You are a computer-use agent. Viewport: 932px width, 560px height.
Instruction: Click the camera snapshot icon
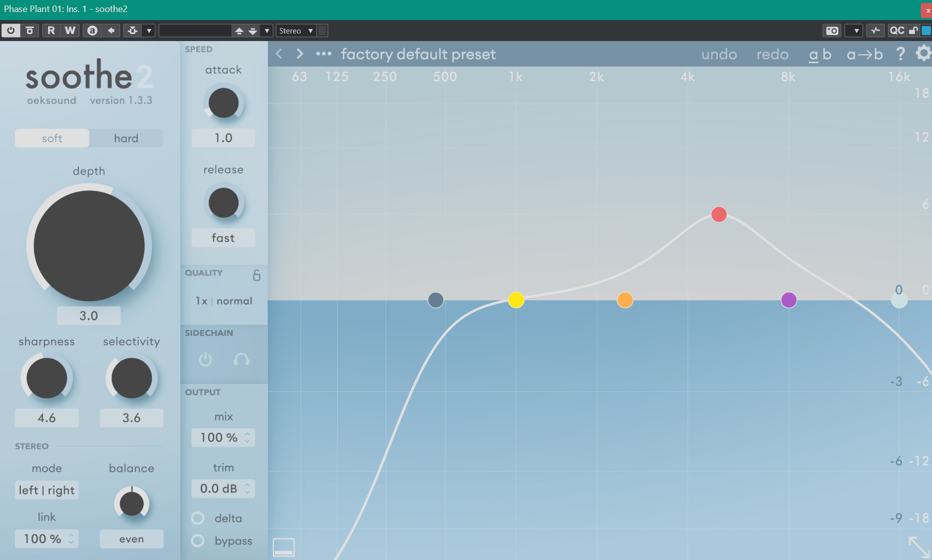832,31
